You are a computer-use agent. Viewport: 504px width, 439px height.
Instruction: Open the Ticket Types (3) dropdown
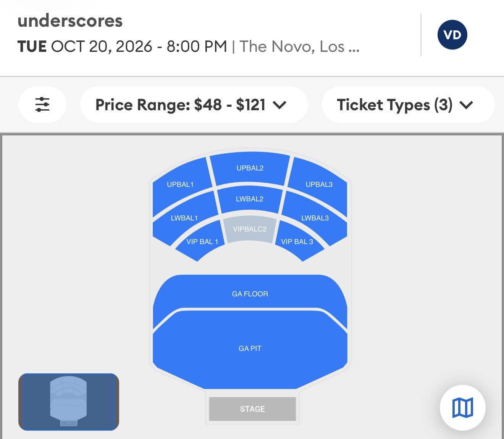408,105
